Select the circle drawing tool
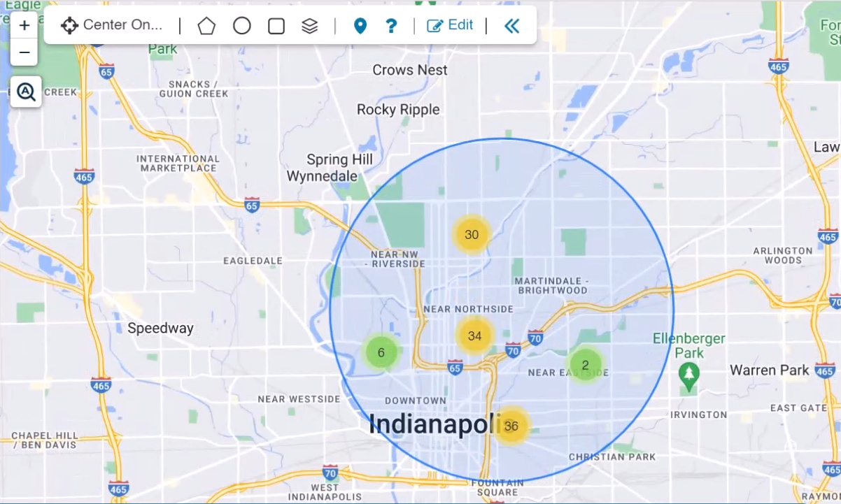 click(x=241, y=26)
